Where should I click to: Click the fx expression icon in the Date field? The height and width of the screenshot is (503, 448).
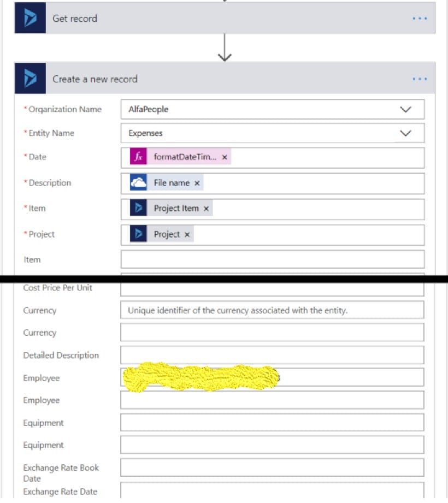(138, 157)
